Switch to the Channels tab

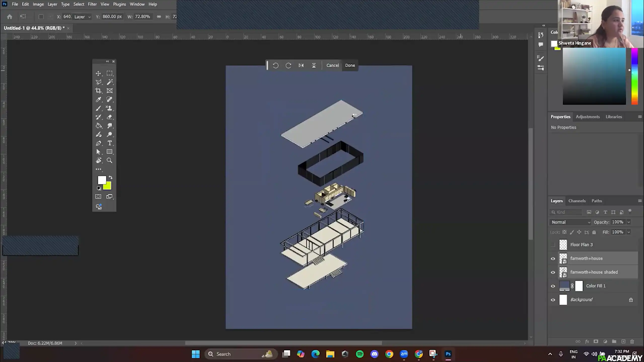coord(577,201)
